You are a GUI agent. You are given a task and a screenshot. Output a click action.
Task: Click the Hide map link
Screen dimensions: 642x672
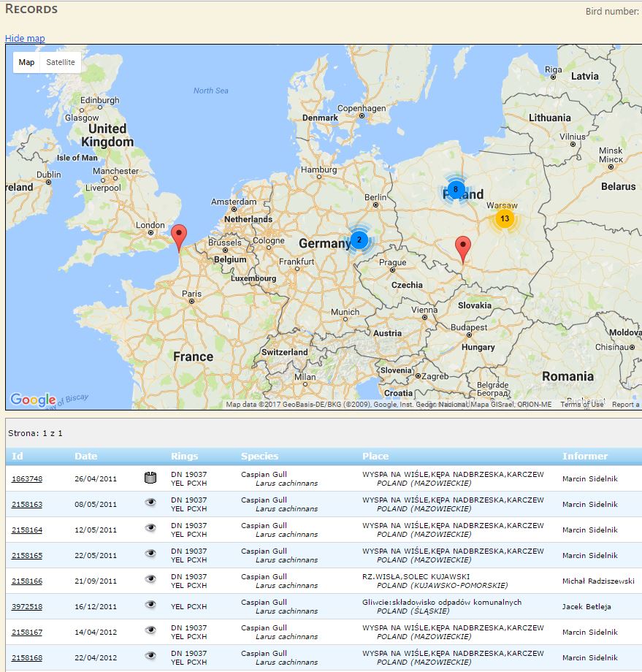coord(25,39)
